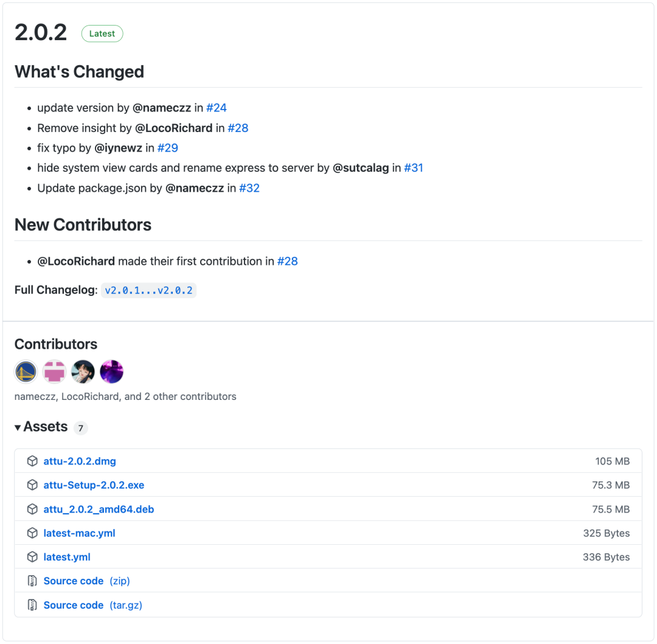Download attu-Setup-2.0.2.exe installer
The height and width of the screenshot is (644, 657).
click(x=94, y=485)
